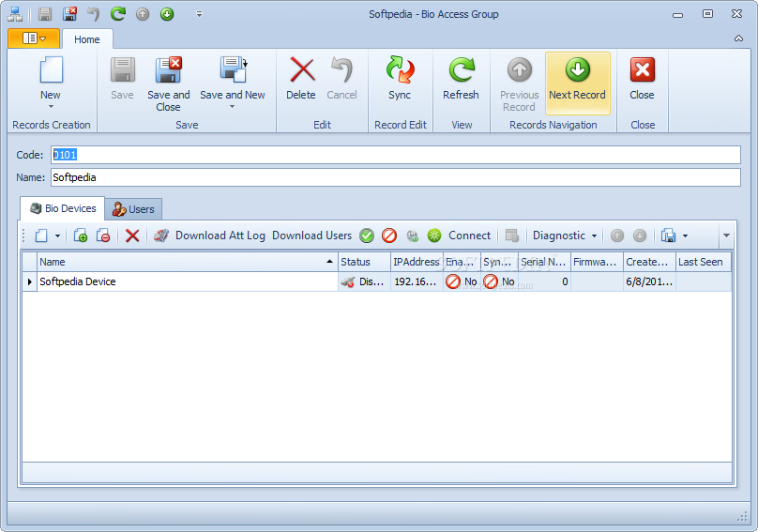Viewport: 758px width, 532px height.
Task: Collapse the ribbon with the chevron
Action: click(738, 38)
